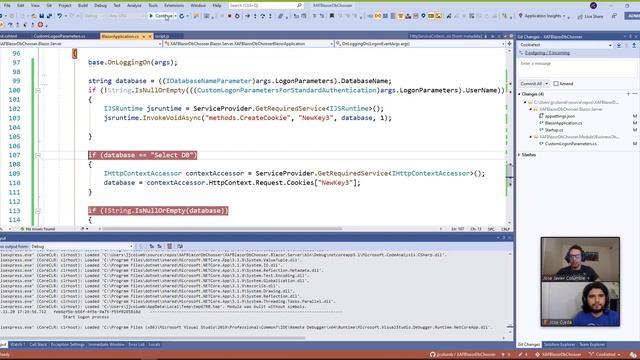This screenshot has width=640, height=360.
Task: Click the user account avatar icon
Action: [x=593, y=5]
